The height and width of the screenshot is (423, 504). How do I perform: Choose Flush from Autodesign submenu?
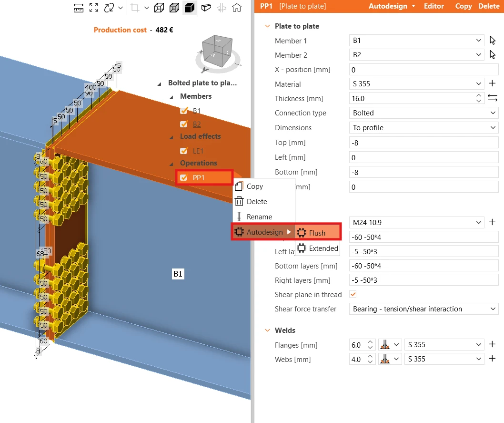[317, 233]
